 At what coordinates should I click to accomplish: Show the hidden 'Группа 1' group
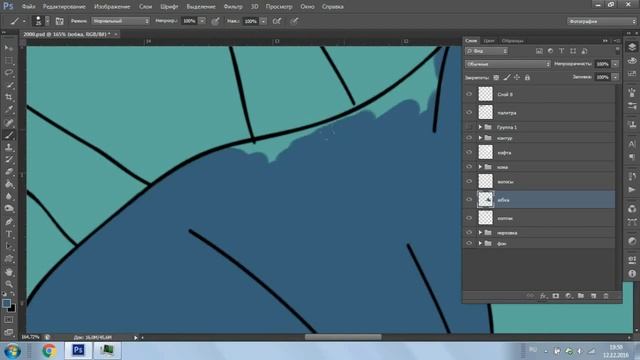469,127
